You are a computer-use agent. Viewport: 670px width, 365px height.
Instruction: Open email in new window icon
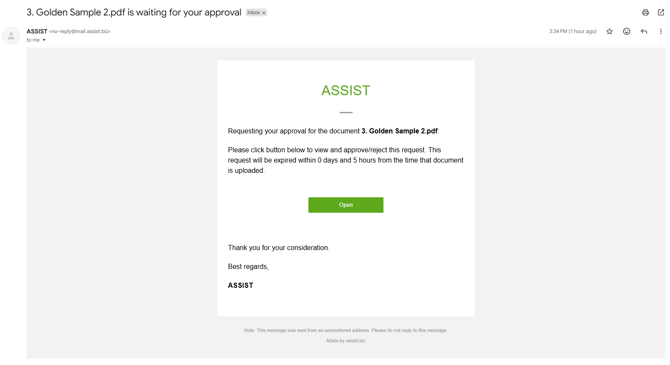661,12
